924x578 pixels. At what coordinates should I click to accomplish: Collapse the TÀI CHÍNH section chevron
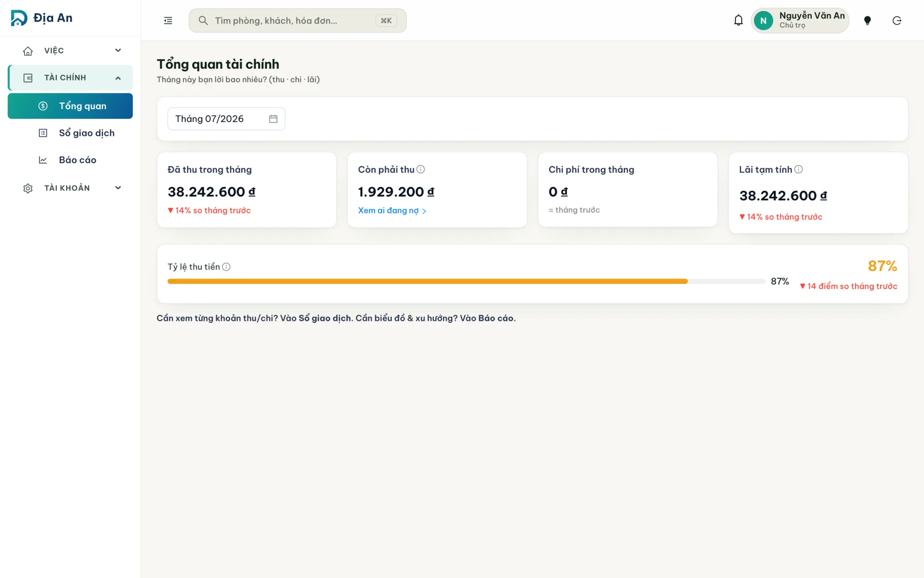tap(118, 78)
